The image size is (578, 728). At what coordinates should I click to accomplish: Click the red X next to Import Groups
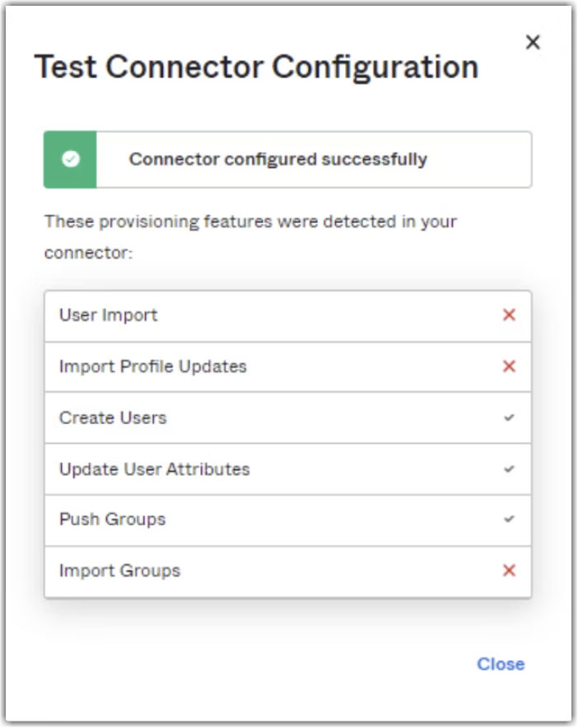click(x=509, y=570)
